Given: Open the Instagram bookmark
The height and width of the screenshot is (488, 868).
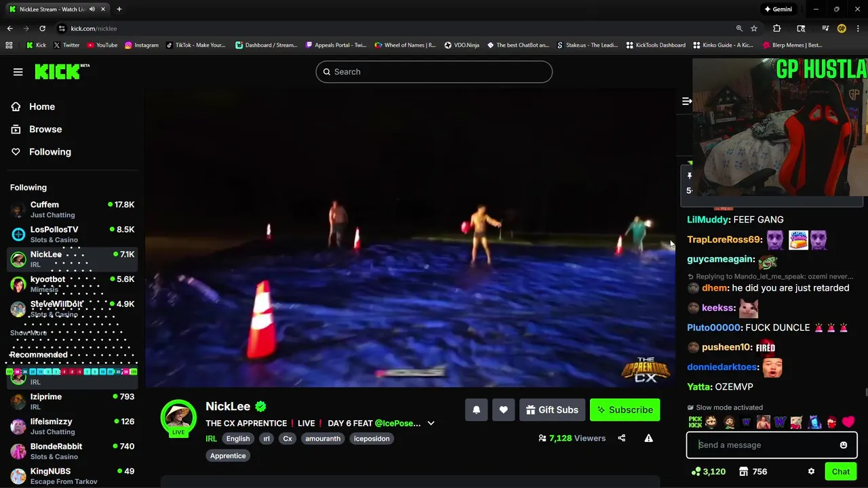Looking at the screenshot, I should tap(141, 45).
